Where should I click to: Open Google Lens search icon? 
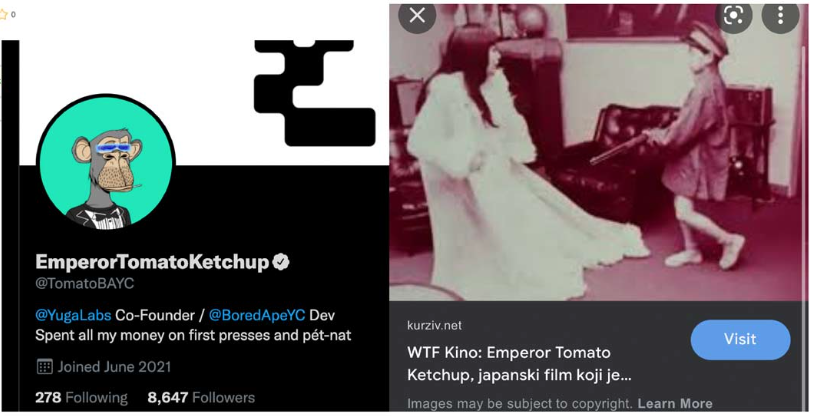pos(733,16)
